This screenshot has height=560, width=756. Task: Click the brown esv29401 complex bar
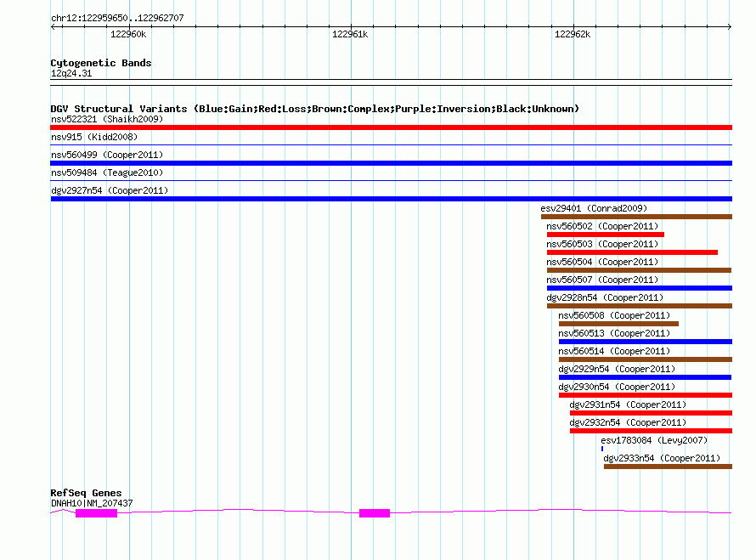pos(636,217)
